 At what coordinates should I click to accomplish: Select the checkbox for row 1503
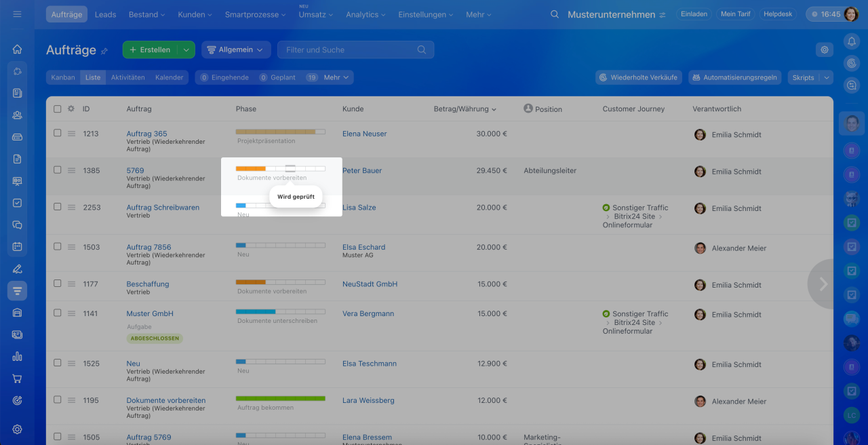pyautogui.click(x=58, y=247)
